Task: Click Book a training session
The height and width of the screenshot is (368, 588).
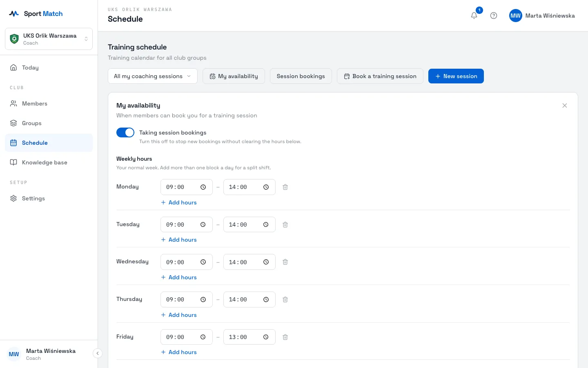Action: pyautogui.click(x=380, y=76)
